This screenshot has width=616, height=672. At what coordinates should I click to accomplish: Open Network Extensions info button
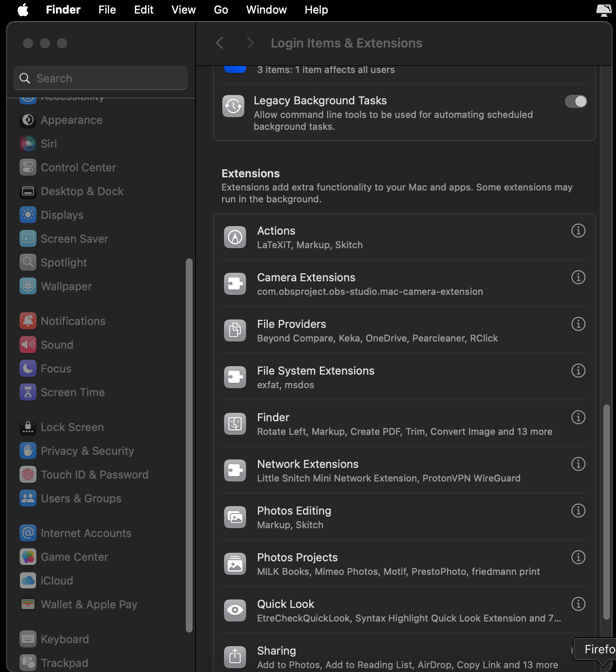[x=578, y=464]
